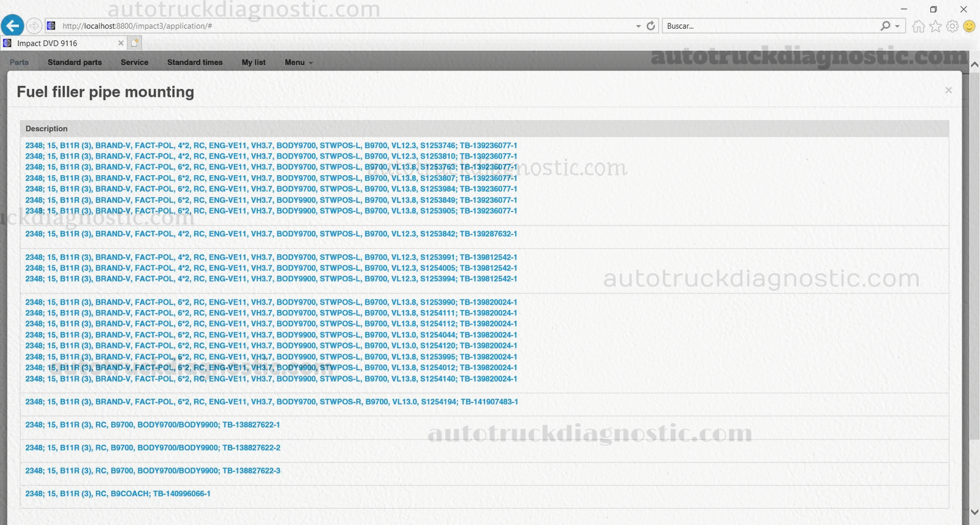Open link ending TB-138827622-2

click(x=153, y=448)
